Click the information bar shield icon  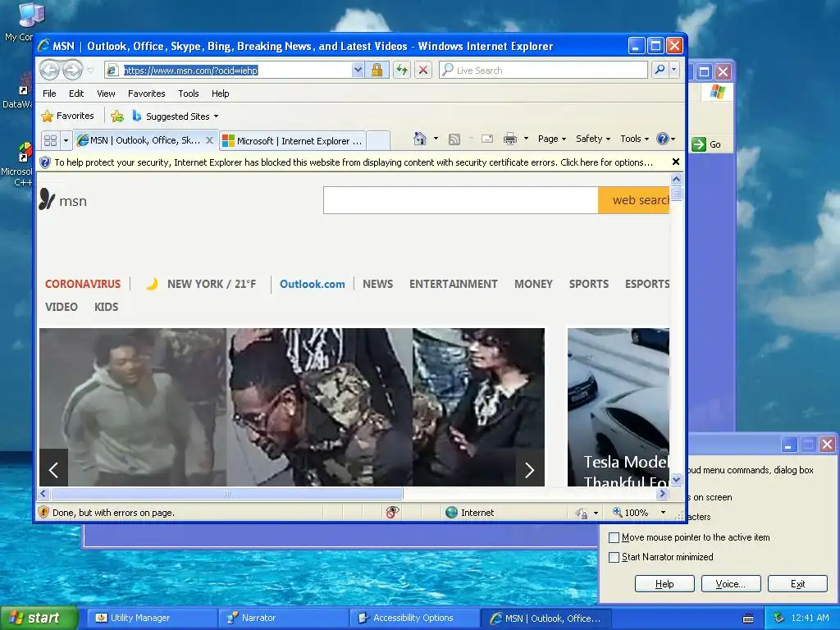tap(46, 163)
